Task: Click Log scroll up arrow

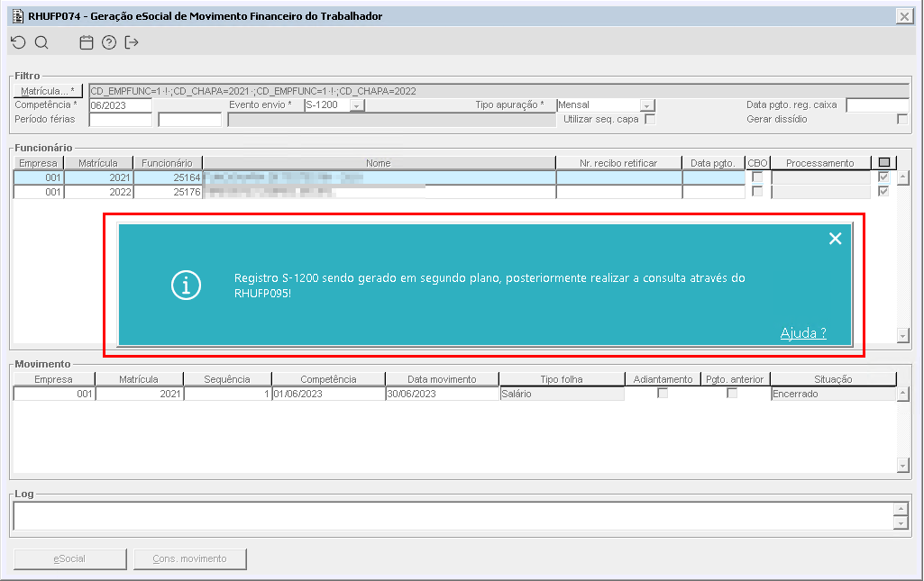Action: click(x=901, y=509)
